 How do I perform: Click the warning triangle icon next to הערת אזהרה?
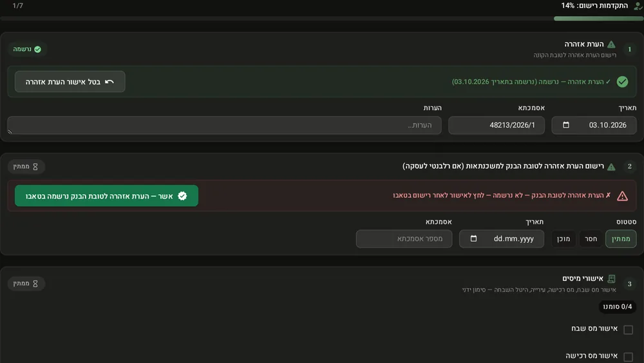[x=611, y=44]
